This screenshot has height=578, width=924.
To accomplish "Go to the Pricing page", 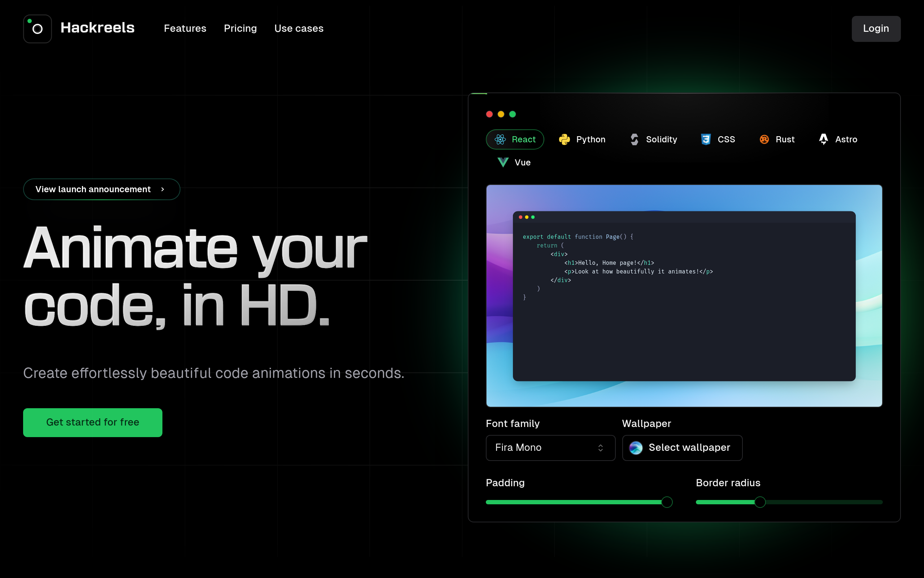I will point(240,29).
